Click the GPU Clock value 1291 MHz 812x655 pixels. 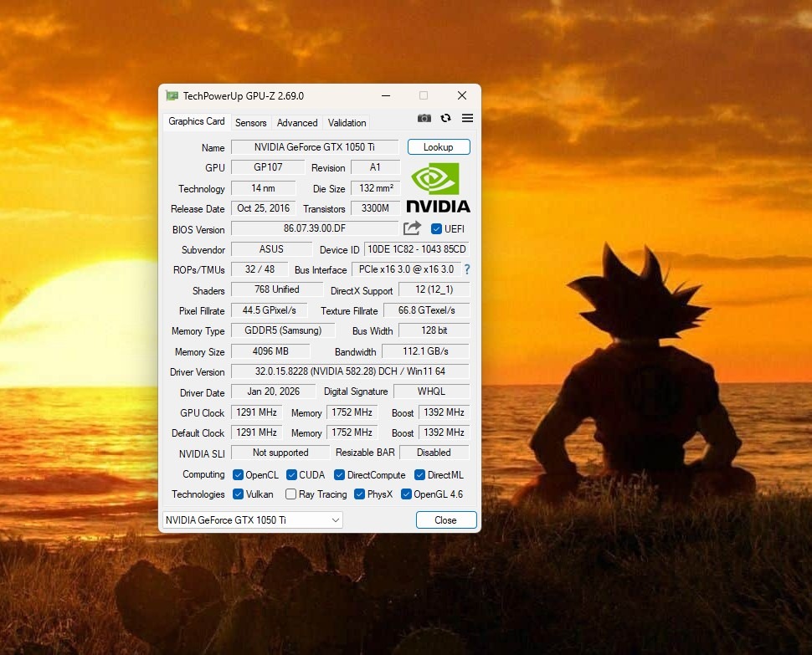pyautogui.click(x=256, y=412)
